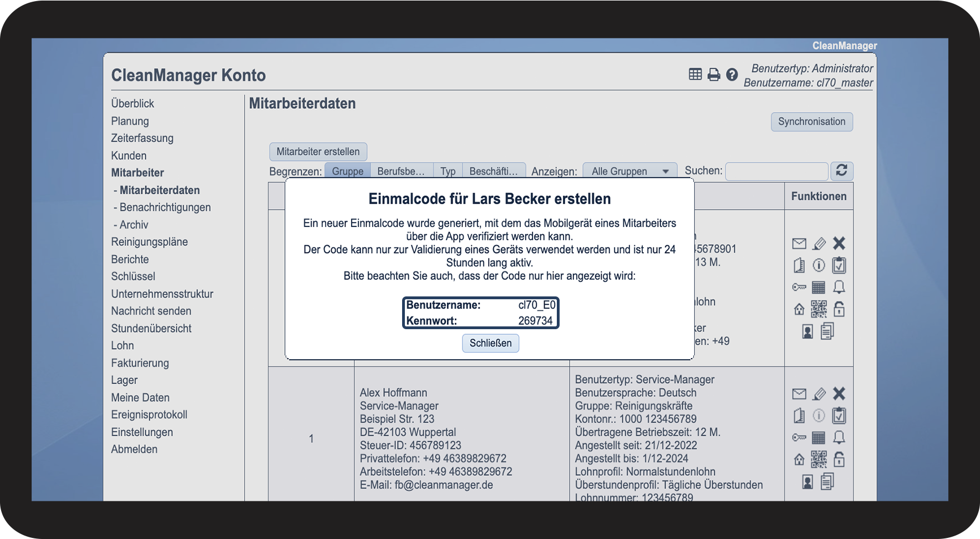Open Überblick in the sidebar
This screenshot has width=980, height=539.
tap(133, 104)
